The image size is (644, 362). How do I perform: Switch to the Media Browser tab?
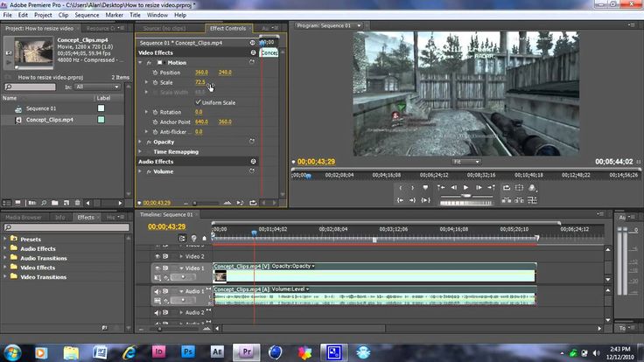click(24, 218)
